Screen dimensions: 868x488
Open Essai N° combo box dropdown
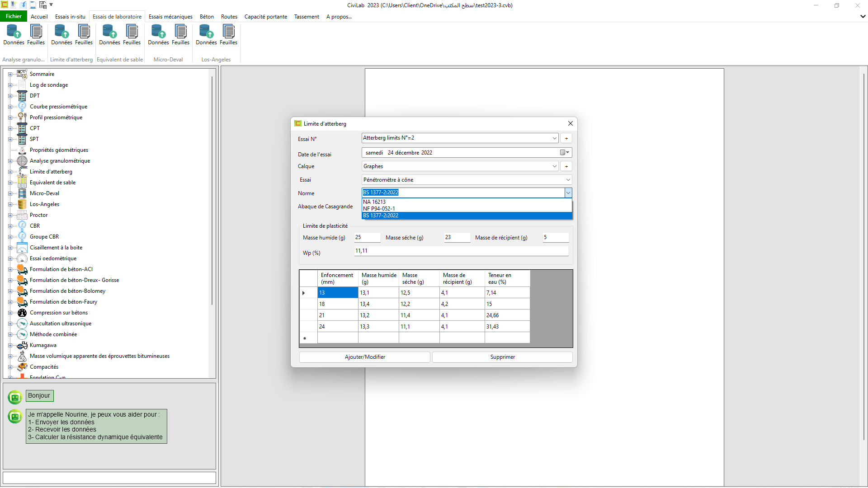coord(554,138)
